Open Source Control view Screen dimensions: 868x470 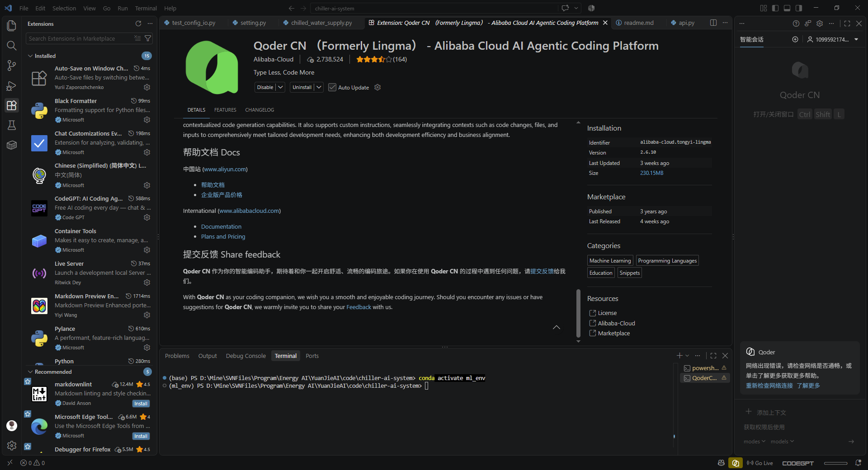tap(12, 66)
